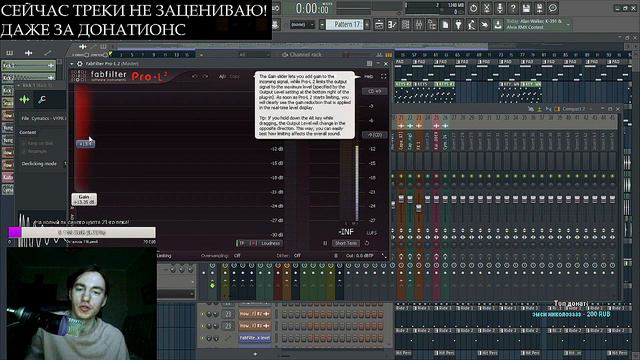Viewport: 640px width, 360px height.
Task: Open the (none) dropdown left of pattern selector
Action: pos(302,25)
